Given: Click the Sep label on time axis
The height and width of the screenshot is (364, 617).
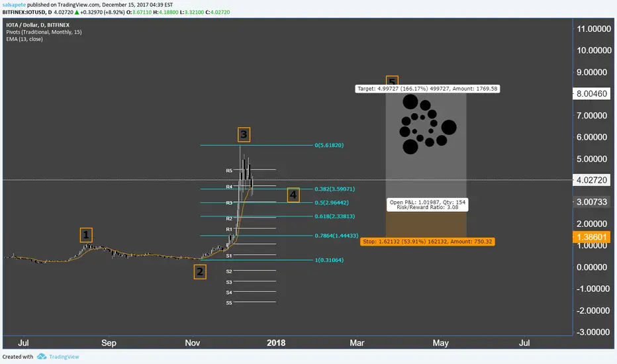Looking at the screenshot, I should tap(109, 343).
